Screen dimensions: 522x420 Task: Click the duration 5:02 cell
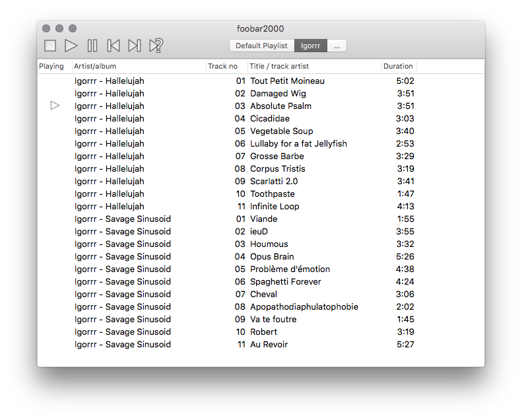click(x=405, y=81)
